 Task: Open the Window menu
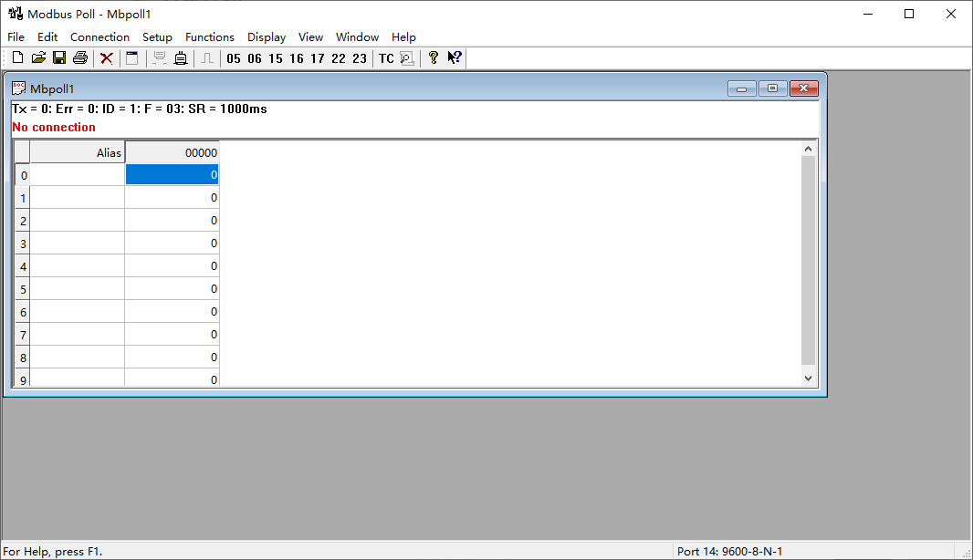point(357,37)
